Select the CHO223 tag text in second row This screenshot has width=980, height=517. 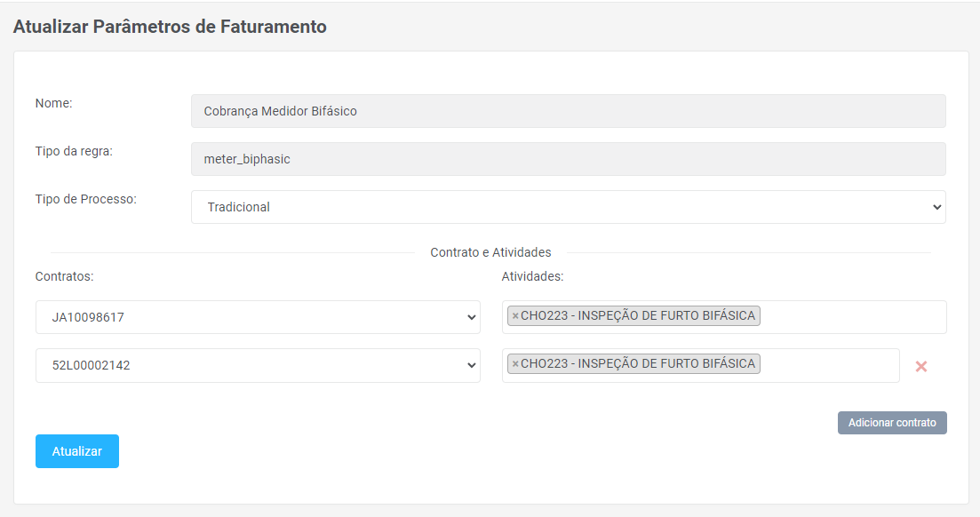(x=638, y=364)
